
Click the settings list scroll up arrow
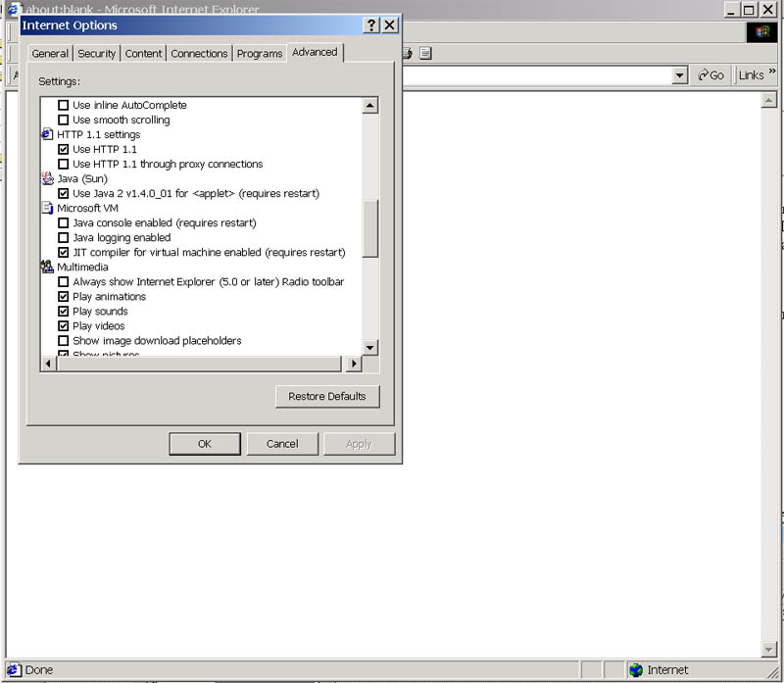[370, 105]
